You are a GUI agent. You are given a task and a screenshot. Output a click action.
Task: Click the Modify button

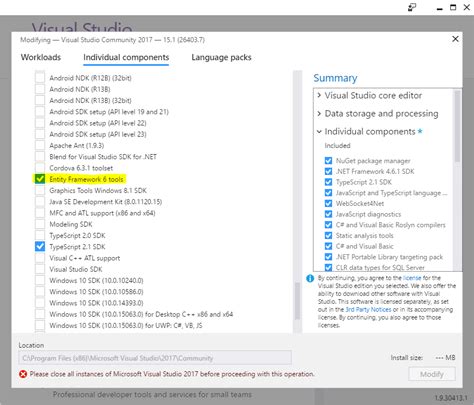tap(432, 374)
